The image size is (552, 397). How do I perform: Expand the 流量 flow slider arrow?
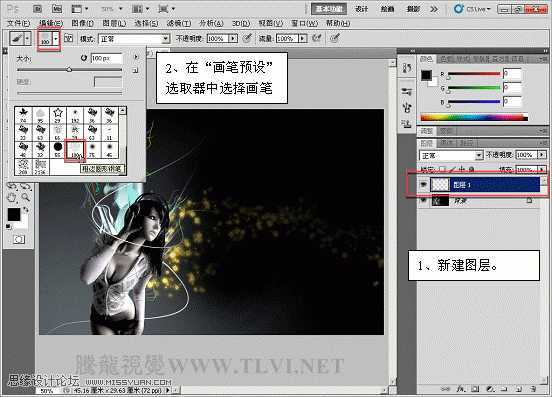302,38
